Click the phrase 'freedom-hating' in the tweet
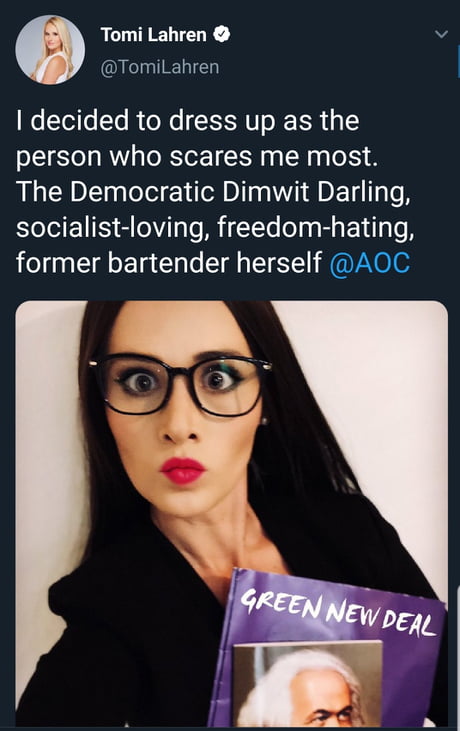Viewport: 460px width, 731px height. pos(315,228)
